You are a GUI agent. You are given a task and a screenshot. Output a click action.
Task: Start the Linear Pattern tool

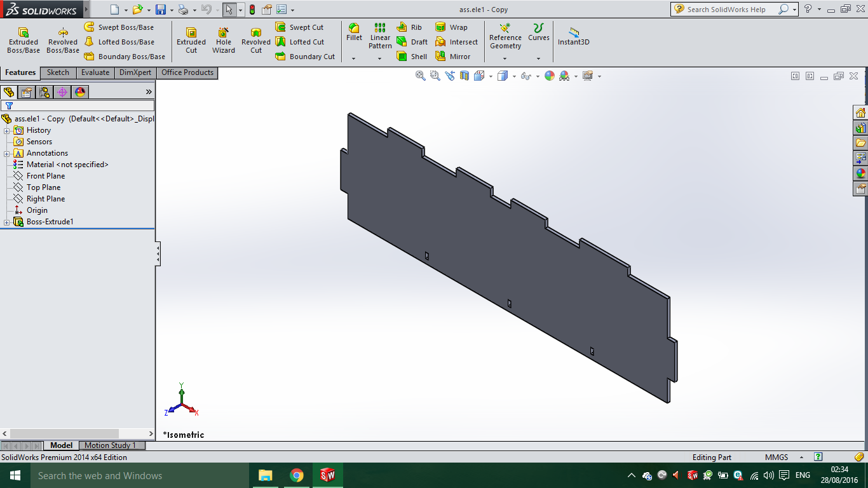(380, 36)
